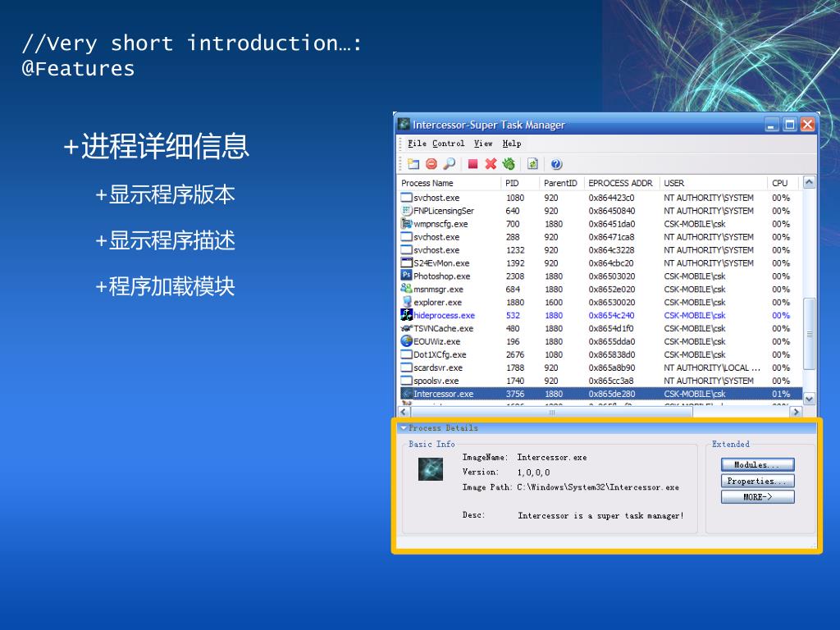This screenshot has height=630, width=840.
Task: Click the refresh list toolbar icon
Action: point(532,164)
